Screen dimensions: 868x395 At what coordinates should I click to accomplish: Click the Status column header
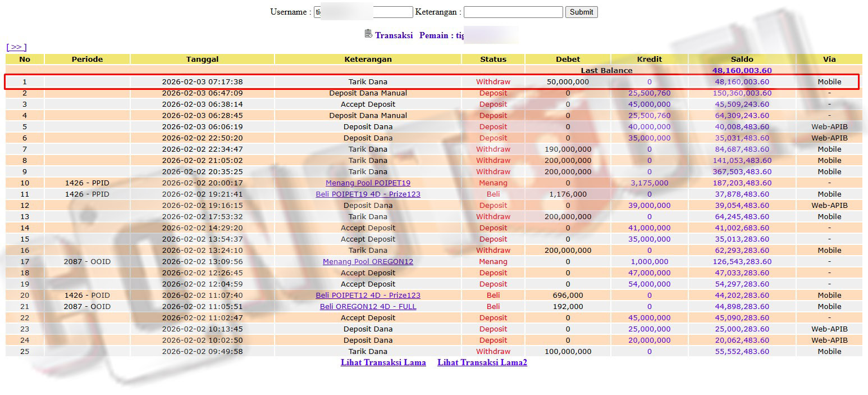pyautogui.click(x=493, y=59)
